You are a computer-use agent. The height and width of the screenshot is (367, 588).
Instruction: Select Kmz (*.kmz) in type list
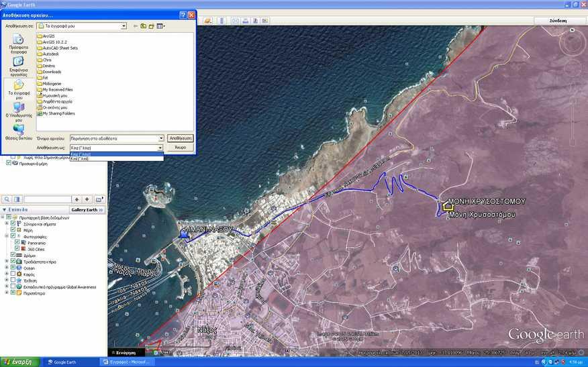click(x=117, y=154)
